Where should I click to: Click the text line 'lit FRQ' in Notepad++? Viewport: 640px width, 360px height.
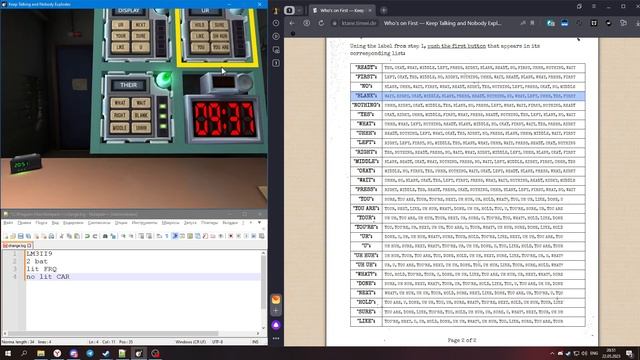click(42, 269)
